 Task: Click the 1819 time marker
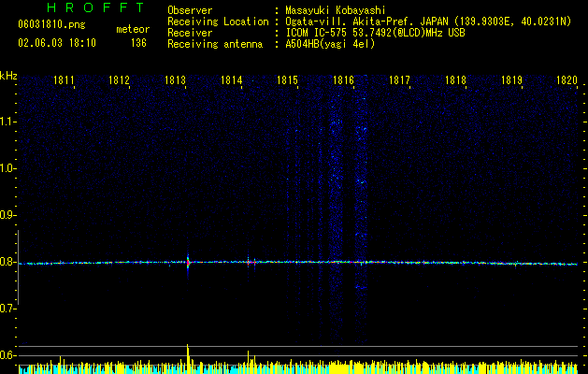click(x=512, y=80)
